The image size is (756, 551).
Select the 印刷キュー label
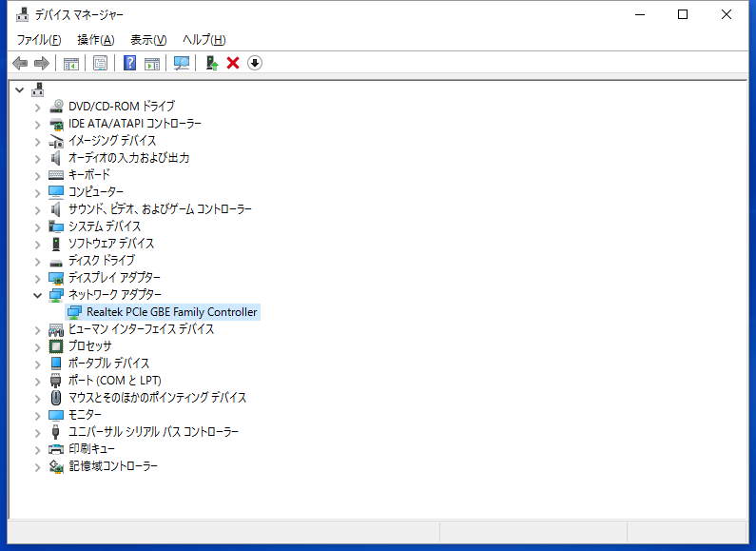tap(91, 449)
